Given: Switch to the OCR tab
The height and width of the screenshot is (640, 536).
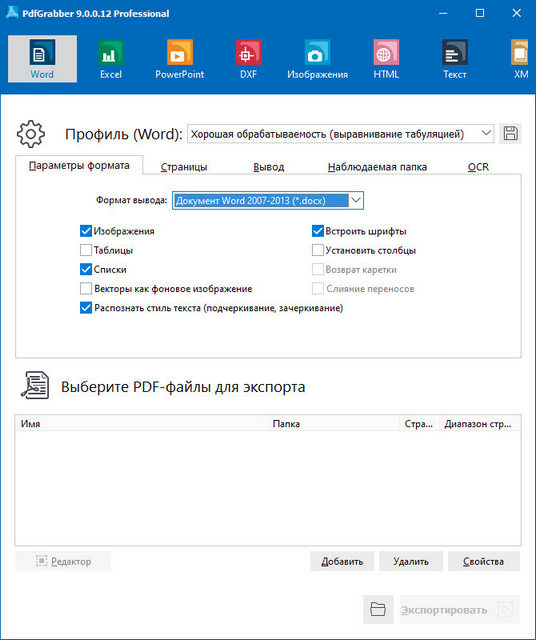Looking at the screenshot, I should [x=478, y=167].
